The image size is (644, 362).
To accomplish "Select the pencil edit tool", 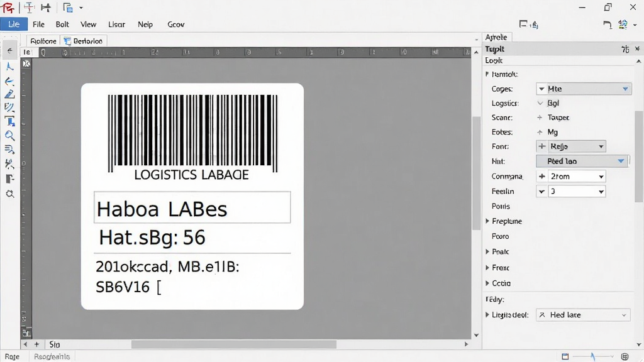I will (x=9, y=94).
